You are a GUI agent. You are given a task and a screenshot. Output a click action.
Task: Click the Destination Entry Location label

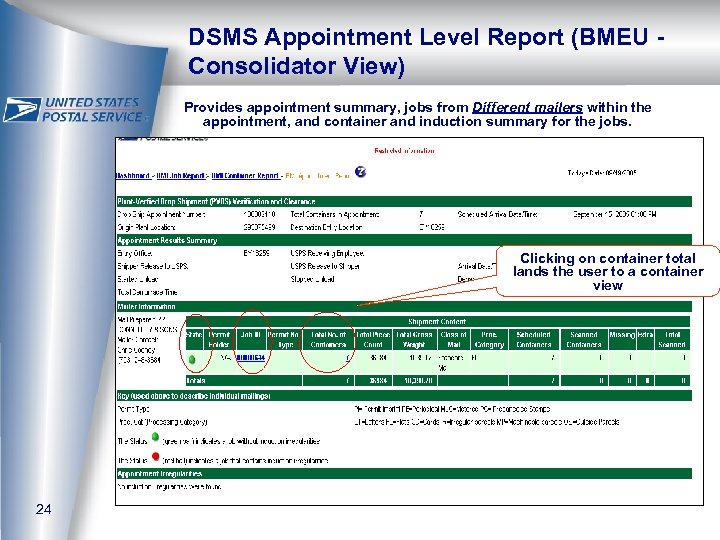[x=326, y=227]
